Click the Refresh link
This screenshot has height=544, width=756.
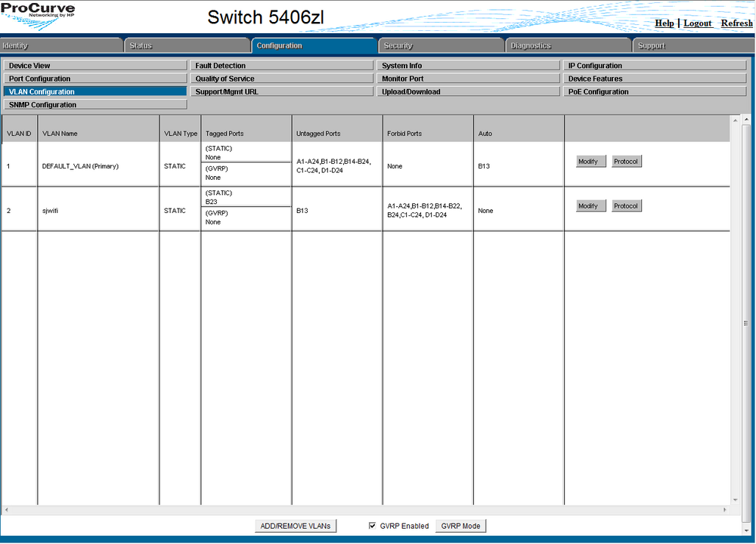pos(736,23)
